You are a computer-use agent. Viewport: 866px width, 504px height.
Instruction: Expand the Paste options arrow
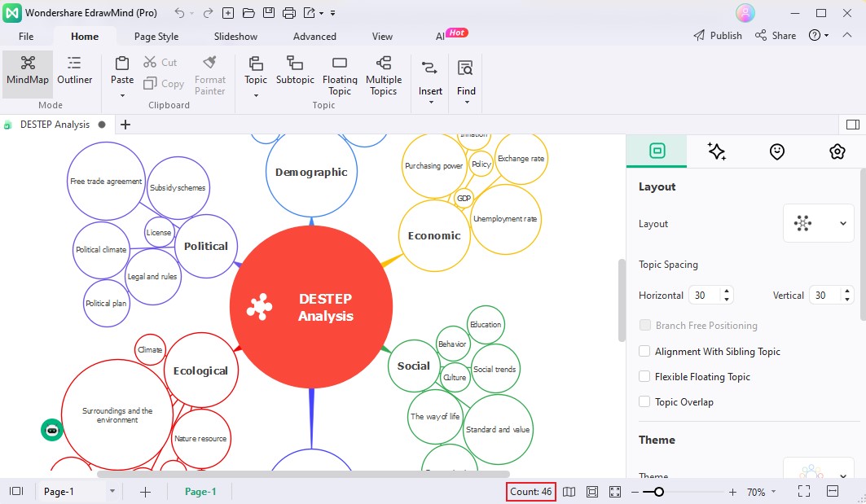coord(123,95)
